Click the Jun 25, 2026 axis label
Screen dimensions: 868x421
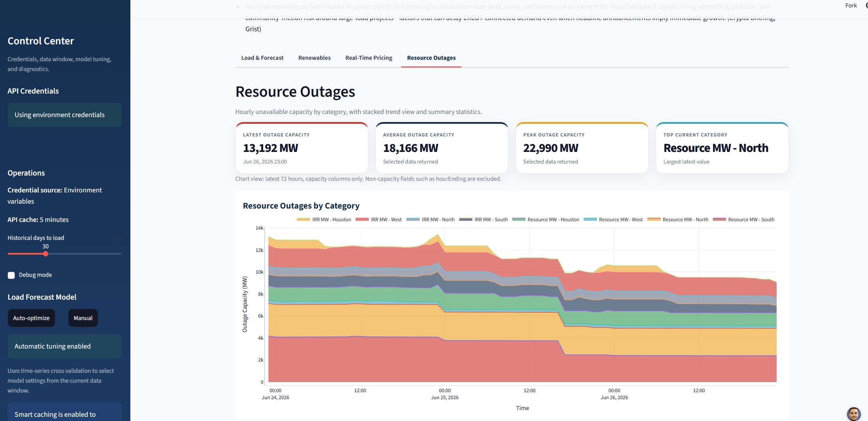pyautogui.click(x=445, y=397)
